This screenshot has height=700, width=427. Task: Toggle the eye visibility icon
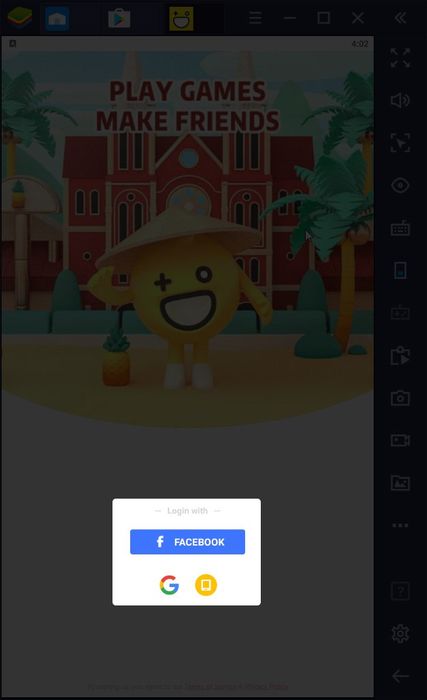click(400, 185)
